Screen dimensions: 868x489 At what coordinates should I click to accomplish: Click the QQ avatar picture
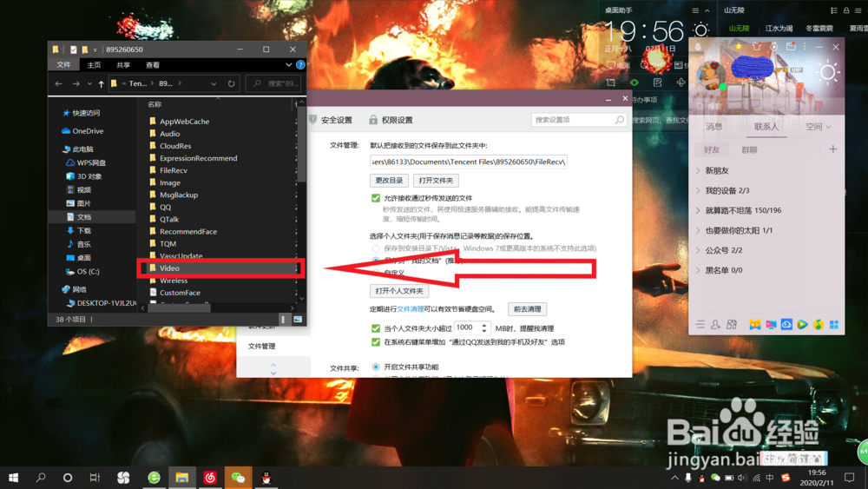[x=711, y=76]
